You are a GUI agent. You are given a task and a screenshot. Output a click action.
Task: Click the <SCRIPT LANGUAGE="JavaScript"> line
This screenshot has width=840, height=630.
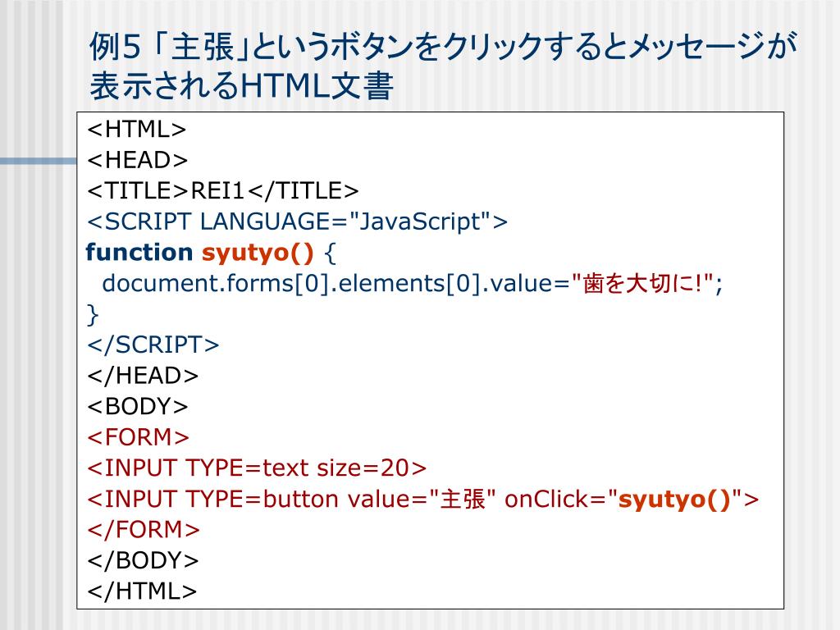click(x=297, y=221)
